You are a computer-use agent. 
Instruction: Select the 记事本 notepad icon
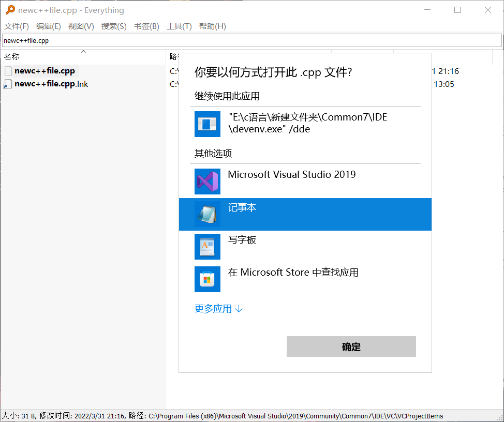[x=207, y=214]
